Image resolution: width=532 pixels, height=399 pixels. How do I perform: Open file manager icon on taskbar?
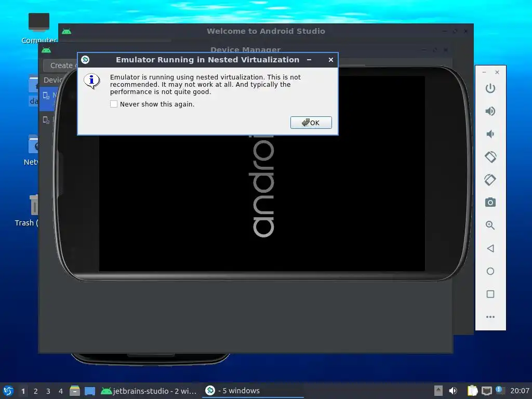tap(75, 391)
